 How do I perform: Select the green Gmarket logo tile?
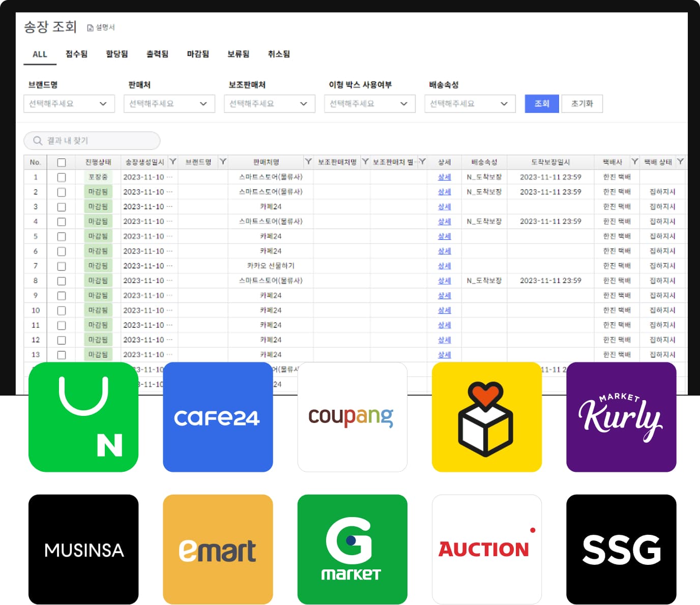click(x=353, y=550)
